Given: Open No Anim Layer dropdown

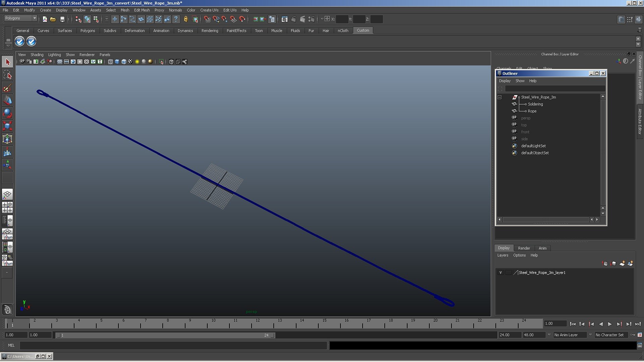Looking at the screenshot, I should (x=570, y=335).
